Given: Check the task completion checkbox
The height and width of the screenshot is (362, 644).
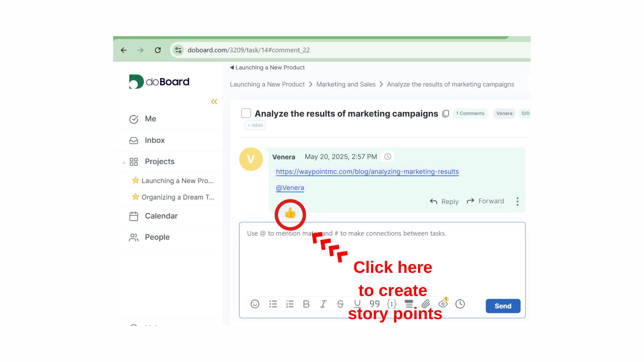Looking at the screenshot, I should click(x=246, y=113).
